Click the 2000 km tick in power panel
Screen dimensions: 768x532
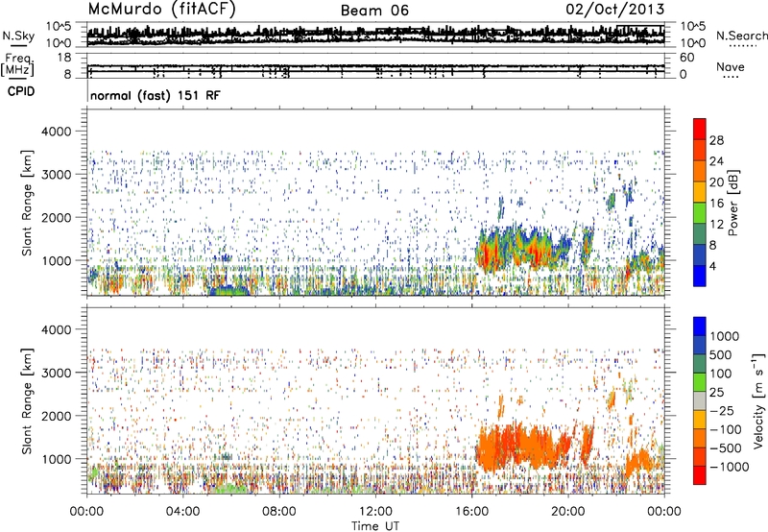click(x=57, y=217)
